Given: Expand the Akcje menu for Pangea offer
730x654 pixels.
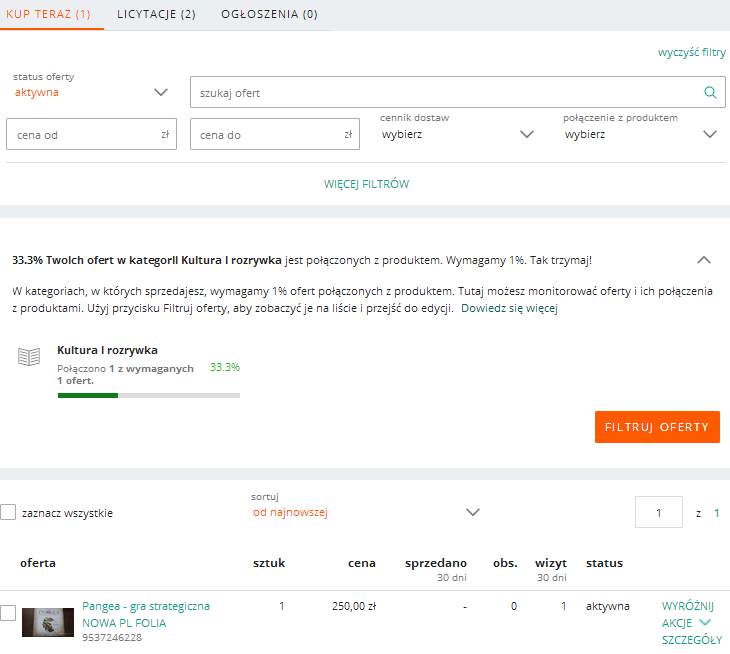Looking at the screenshot, I should pyautogui.click(x=686, y=622).
